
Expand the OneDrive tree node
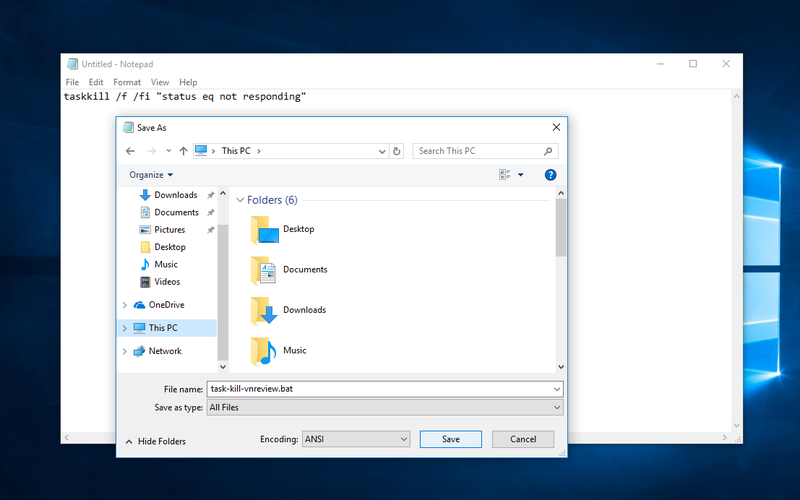pos(124,305)
